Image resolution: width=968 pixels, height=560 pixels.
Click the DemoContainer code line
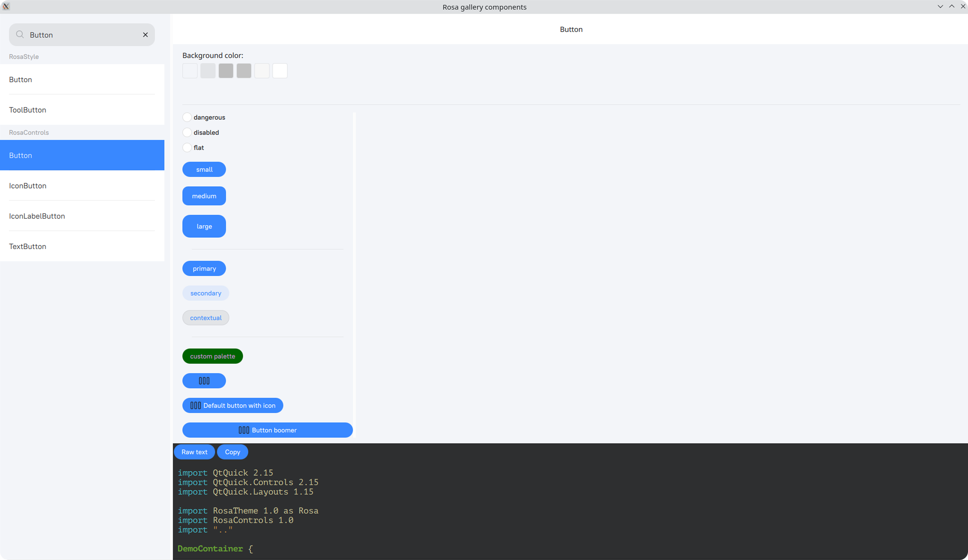click(x=215, y=549)
